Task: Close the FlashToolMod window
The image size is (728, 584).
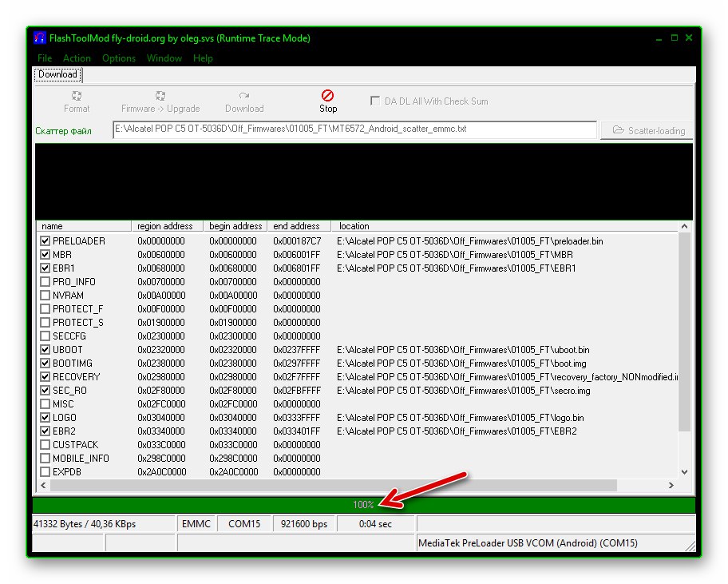Action: pos(689,38)
